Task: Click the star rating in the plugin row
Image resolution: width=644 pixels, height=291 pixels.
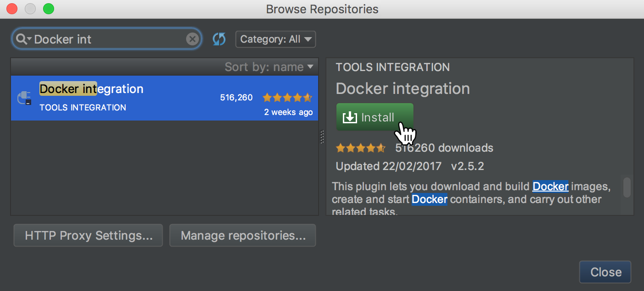Action: [x=287, y=97]
